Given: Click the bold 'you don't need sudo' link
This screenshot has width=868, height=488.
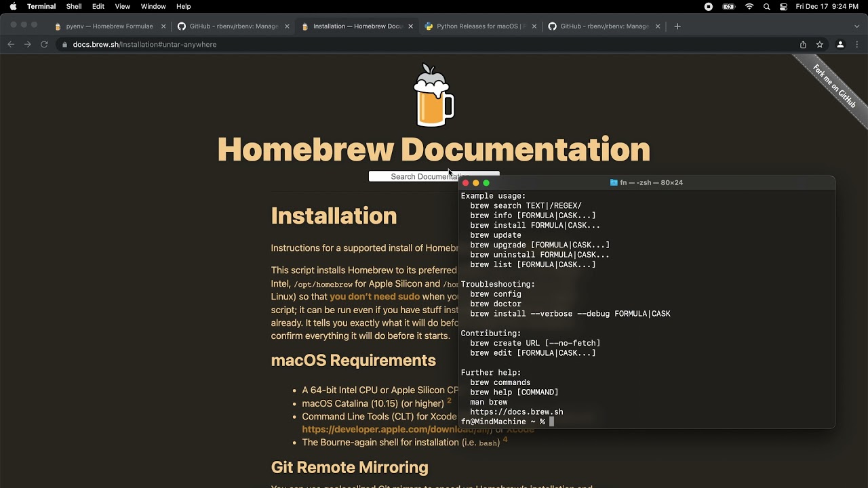Looking at the screenshot, I should tap(375, 296).
